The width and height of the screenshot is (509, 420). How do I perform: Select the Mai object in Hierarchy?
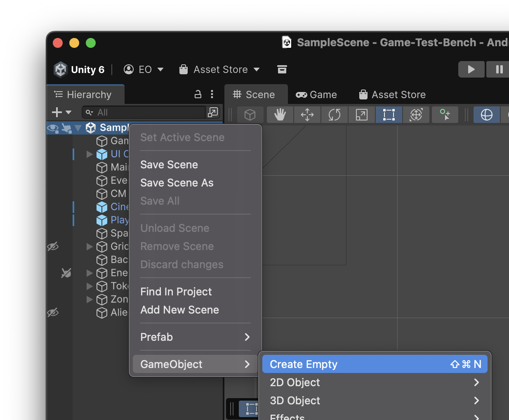(x=119, y=167)
